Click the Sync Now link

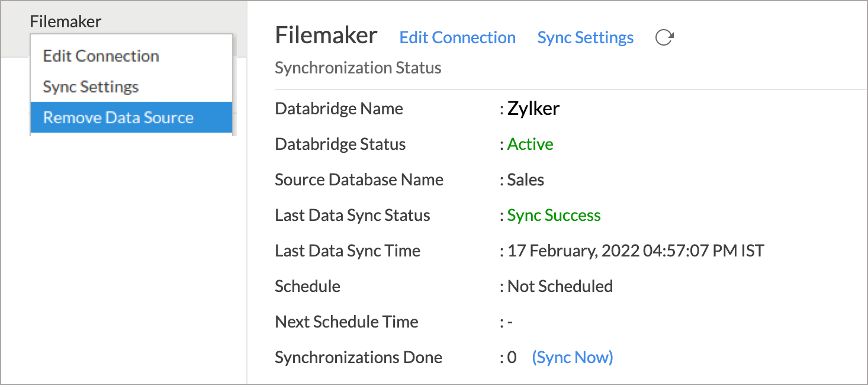[573, 358]
